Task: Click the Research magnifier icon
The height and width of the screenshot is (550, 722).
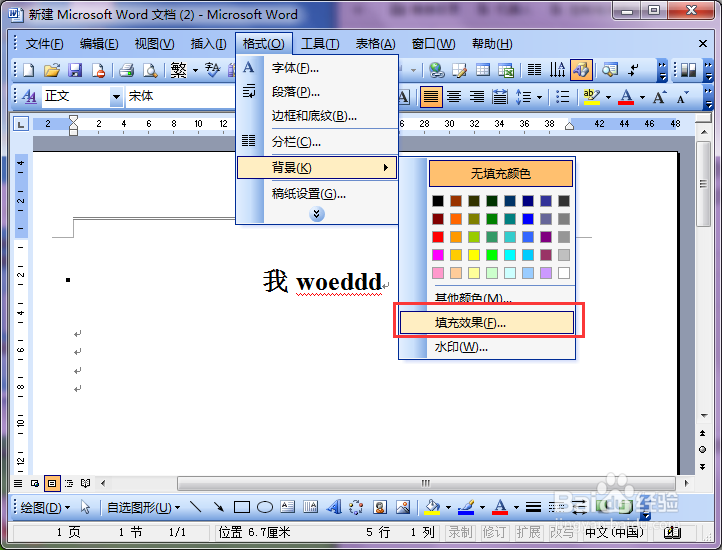Action: point(610,70)
